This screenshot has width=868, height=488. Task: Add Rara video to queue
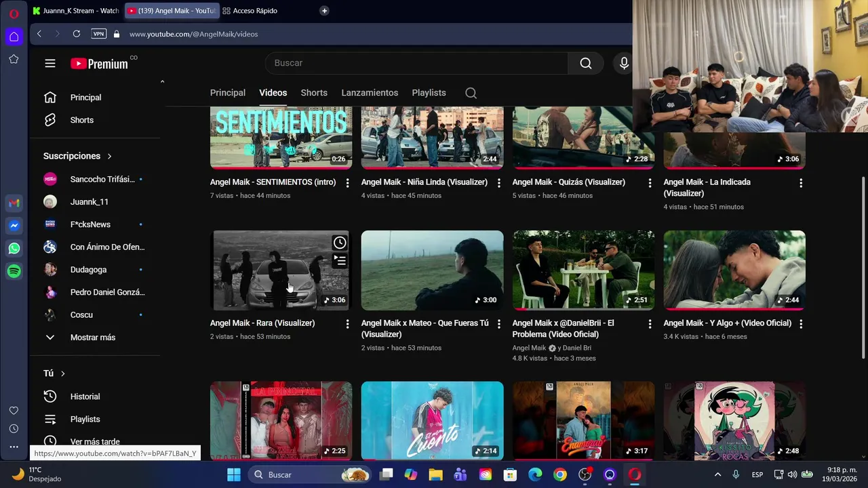pyautogui.click(x=340, y=260)
